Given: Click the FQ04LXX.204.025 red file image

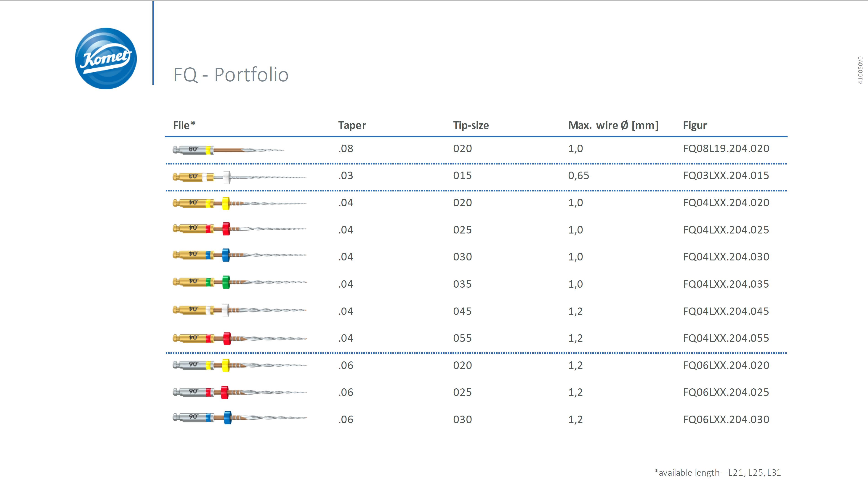Looking at the screenshot, I should tap(240, 229).
